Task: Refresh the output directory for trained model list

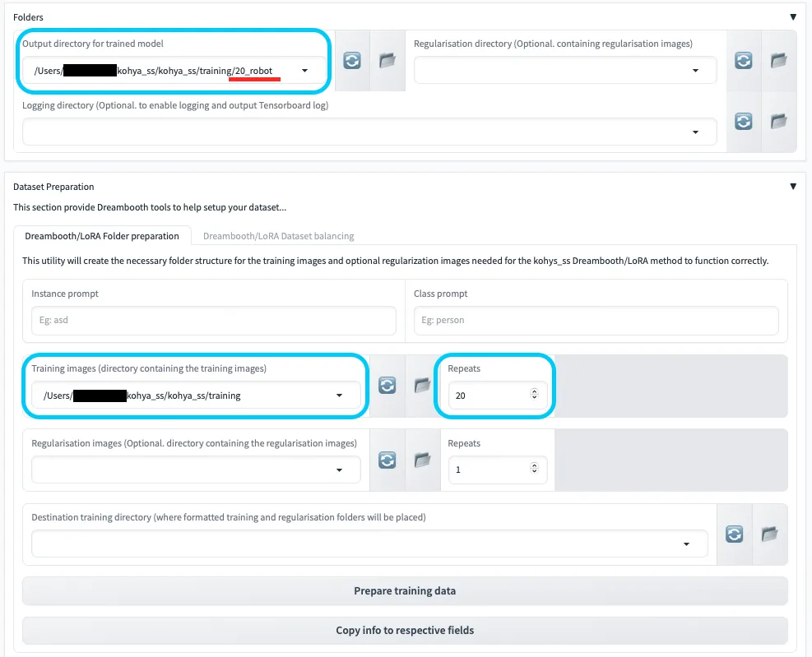Action: [x=352, y=61]
